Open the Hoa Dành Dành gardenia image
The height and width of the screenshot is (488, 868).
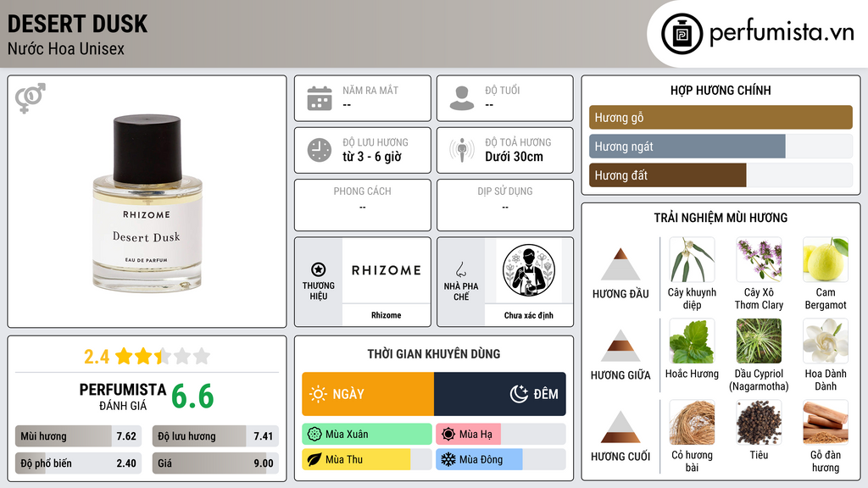click(826, 341)
